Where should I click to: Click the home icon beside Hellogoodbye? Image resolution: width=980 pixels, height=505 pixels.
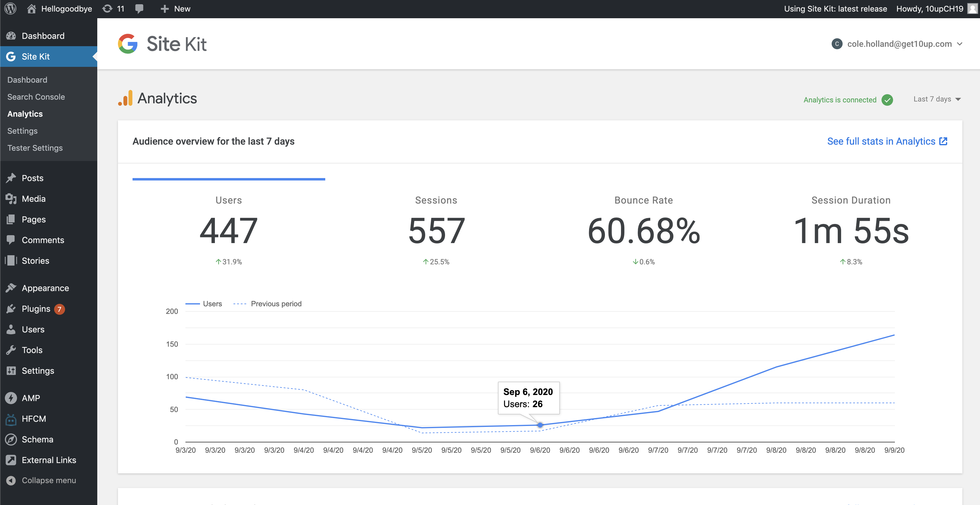tap(32, 9)
